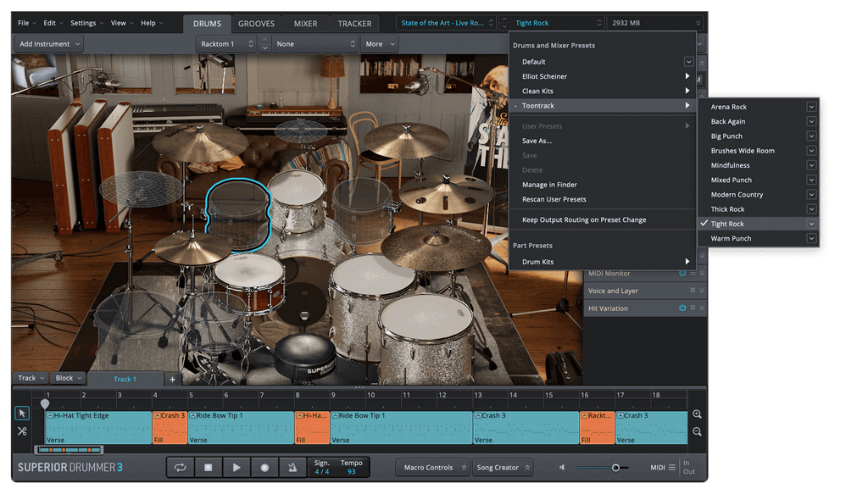Choose the Back Again preset
868x494 pixels.
[x=759, y=121]
